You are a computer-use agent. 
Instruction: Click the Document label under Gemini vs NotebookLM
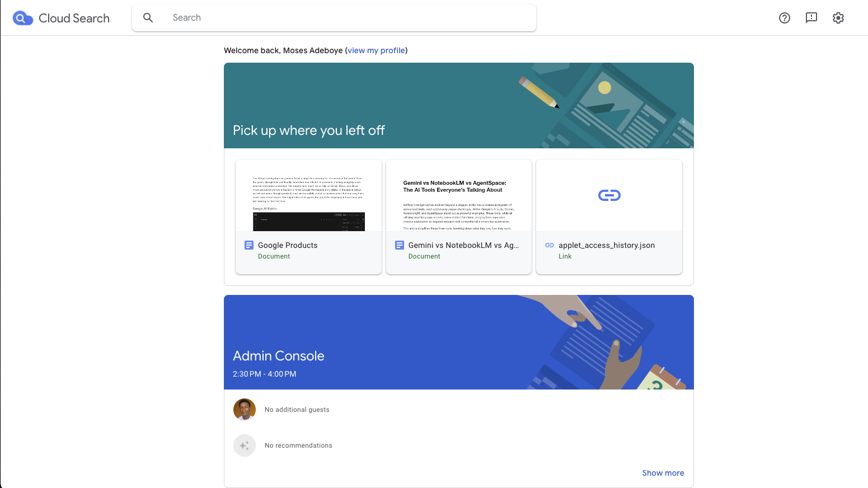(424, 256)
